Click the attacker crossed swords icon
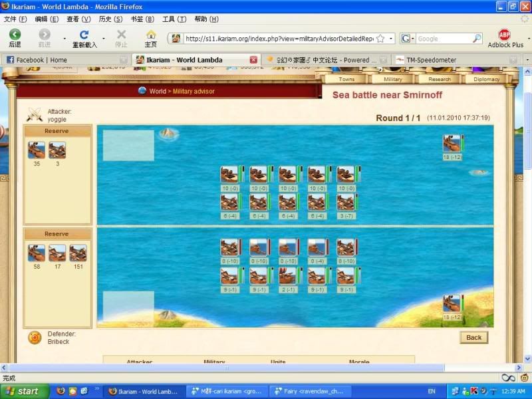532x399 pixels. (x=34, y=115)
